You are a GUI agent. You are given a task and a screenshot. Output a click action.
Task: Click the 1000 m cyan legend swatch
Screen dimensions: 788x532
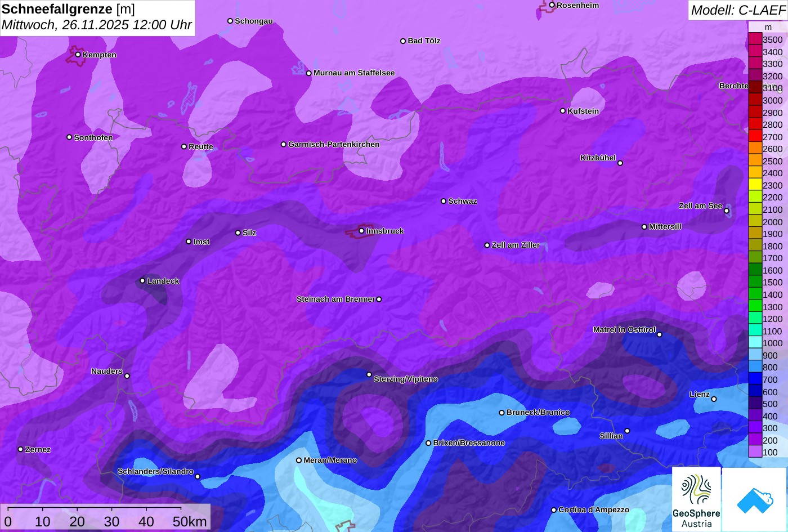(755, 343)
